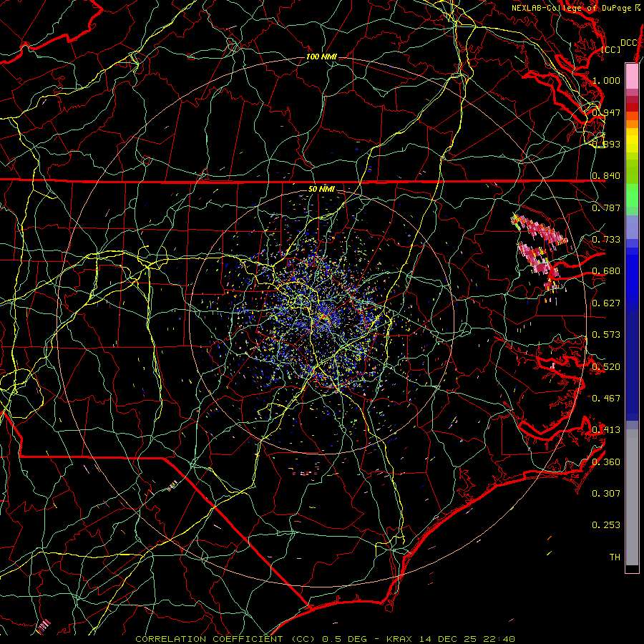Click the DCC product label
Screen dimensions: 644x644
click(629, 43)
